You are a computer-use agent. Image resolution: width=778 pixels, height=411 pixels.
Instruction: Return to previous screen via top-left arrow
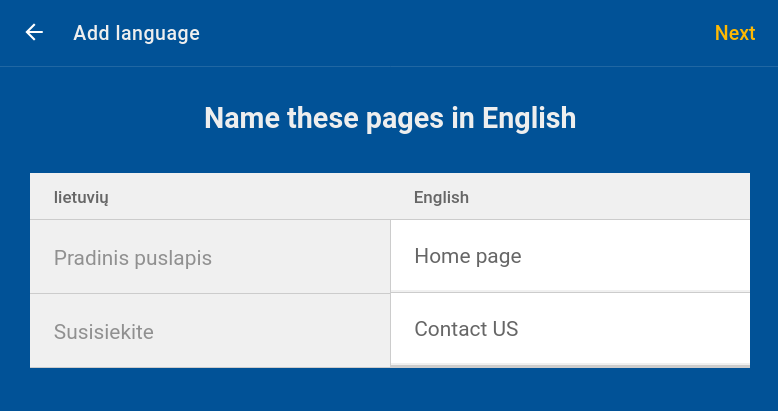(35, 33)
